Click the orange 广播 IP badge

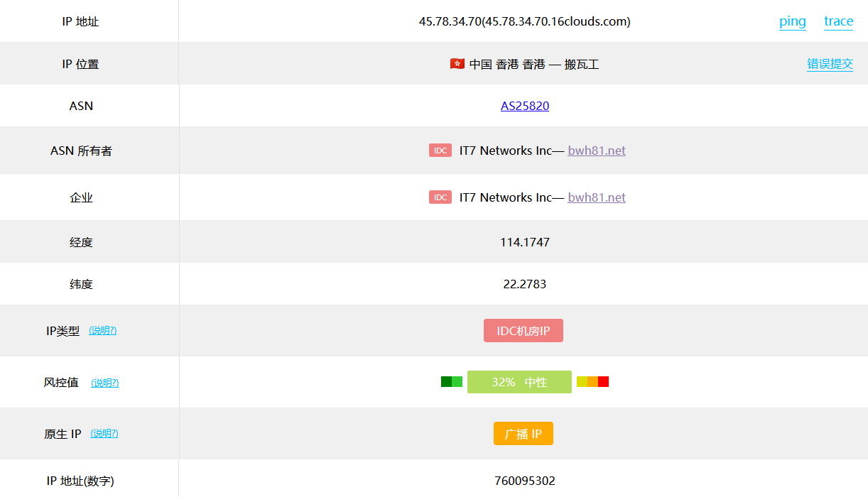click(x=523, y=434)
